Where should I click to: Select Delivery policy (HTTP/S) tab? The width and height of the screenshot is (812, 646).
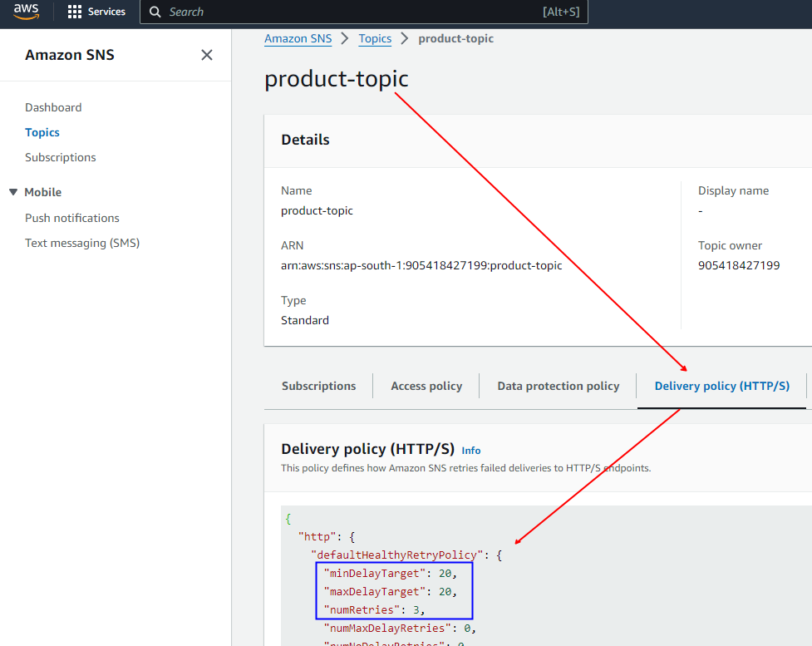721,386
